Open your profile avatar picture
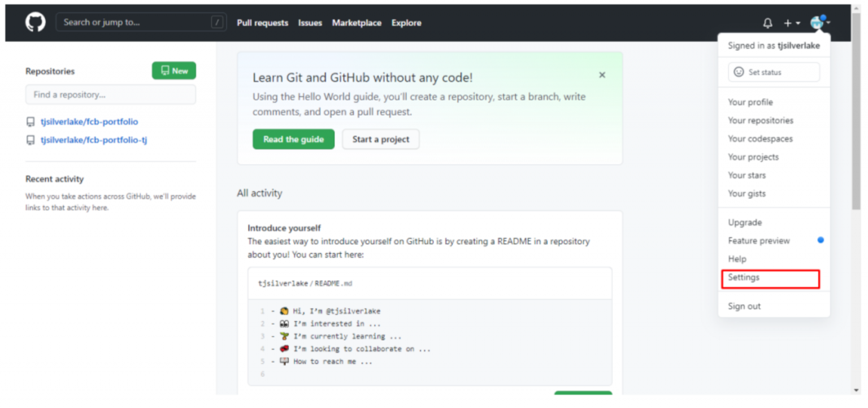The width and height of the screenshot is (868, 408). (x=816, y=23)
